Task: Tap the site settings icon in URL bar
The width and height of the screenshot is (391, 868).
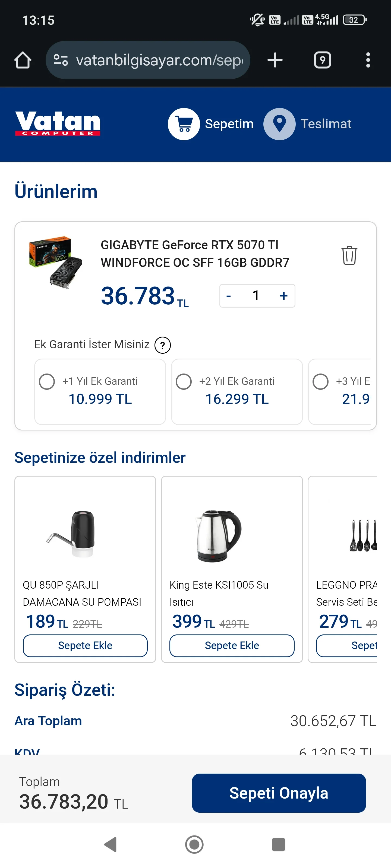Action: point(61,60)
